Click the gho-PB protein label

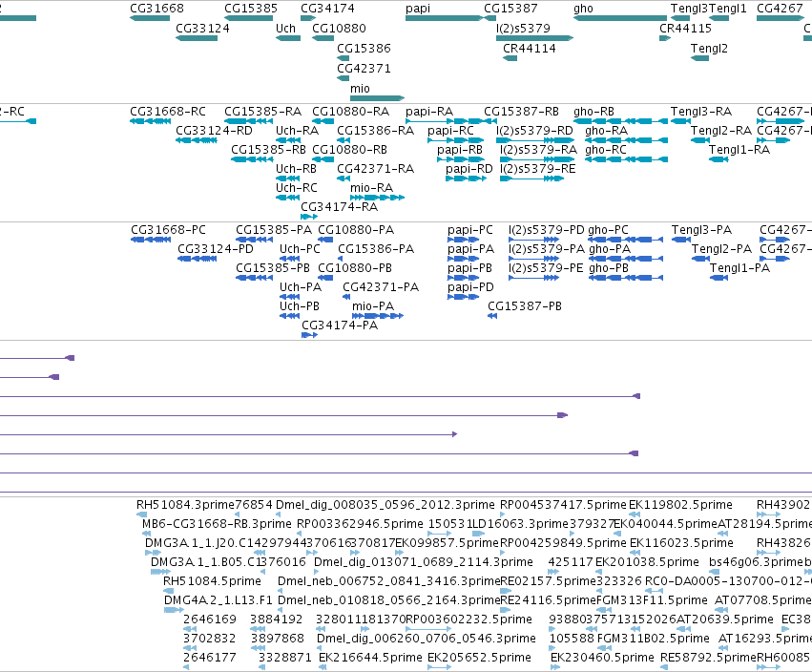pos(609,268)
